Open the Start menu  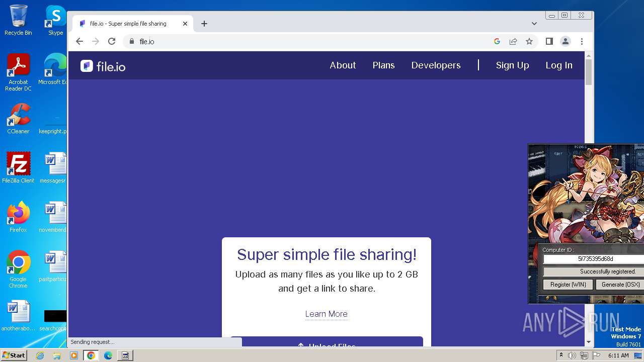click(x=14, y=355)
